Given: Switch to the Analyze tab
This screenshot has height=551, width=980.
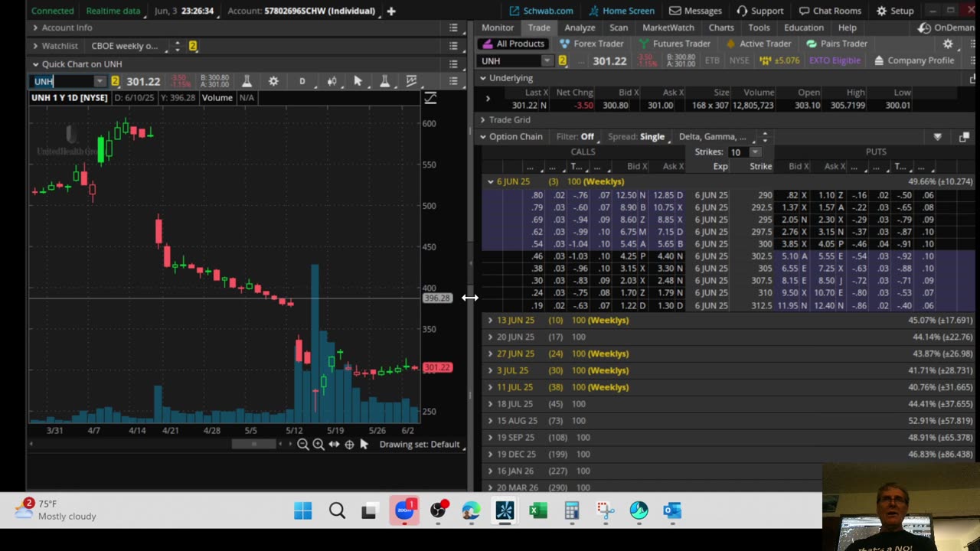Looking at the screenshot, I should click(580, 28).
